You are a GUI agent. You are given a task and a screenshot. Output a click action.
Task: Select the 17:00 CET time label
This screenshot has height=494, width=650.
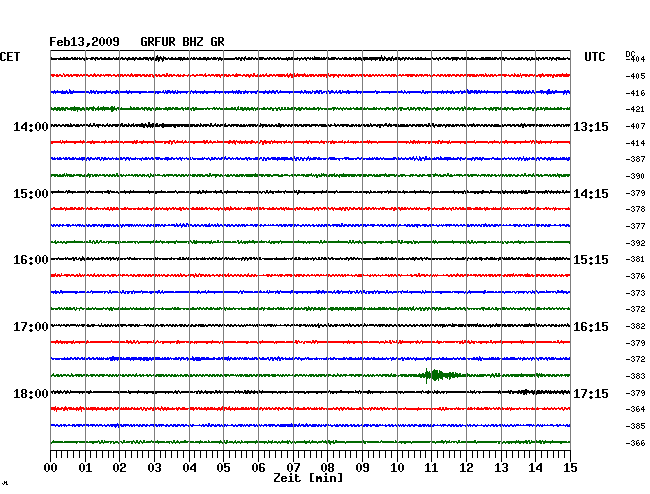coord(31,327)
